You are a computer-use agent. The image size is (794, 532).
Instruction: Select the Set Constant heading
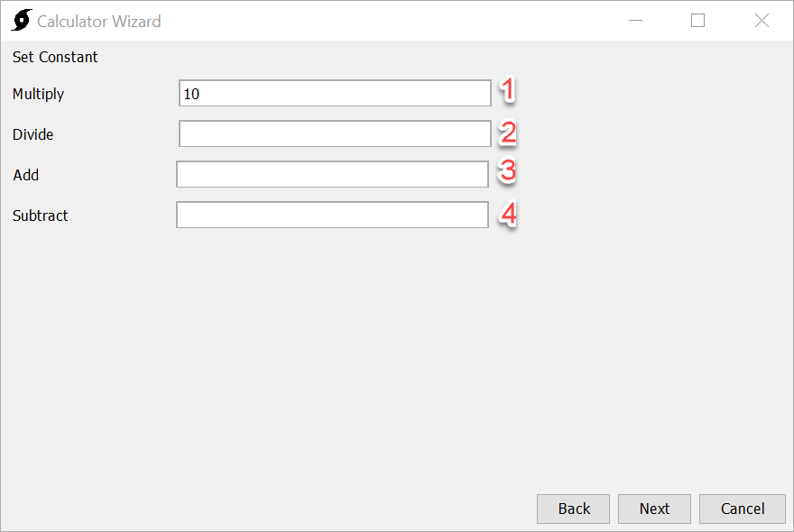[x=54, y=57]
